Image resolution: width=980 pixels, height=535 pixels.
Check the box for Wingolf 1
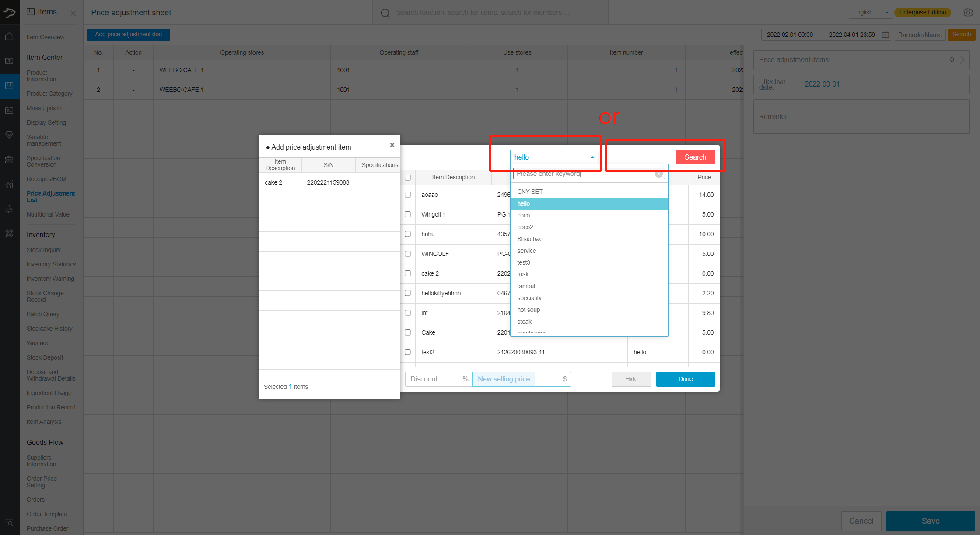tap(408, 214)
